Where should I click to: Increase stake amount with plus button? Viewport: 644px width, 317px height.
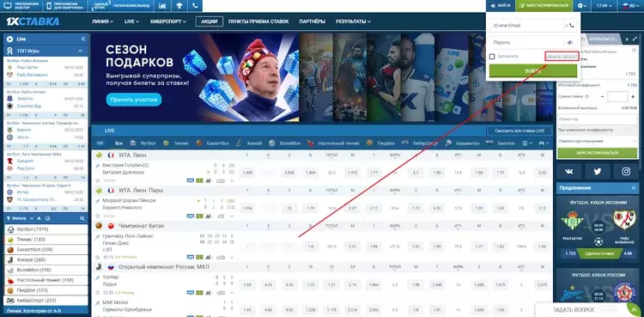633,96
